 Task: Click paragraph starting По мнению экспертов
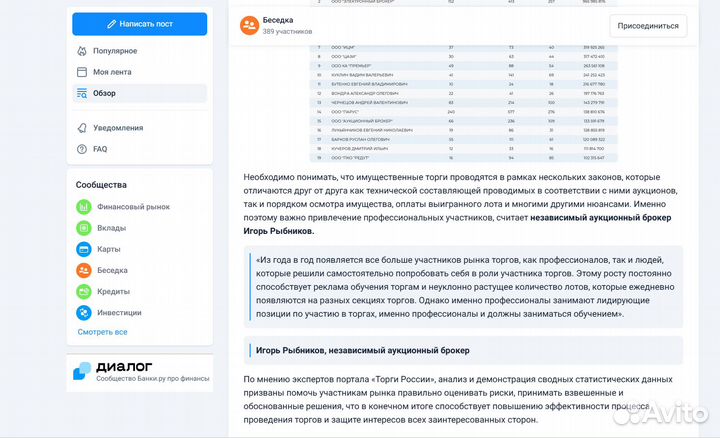458,399
